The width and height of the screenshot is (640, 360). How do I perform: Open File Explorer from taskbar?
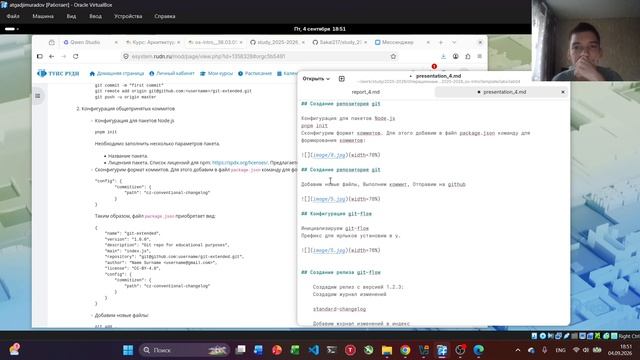(x=387, y=350)
